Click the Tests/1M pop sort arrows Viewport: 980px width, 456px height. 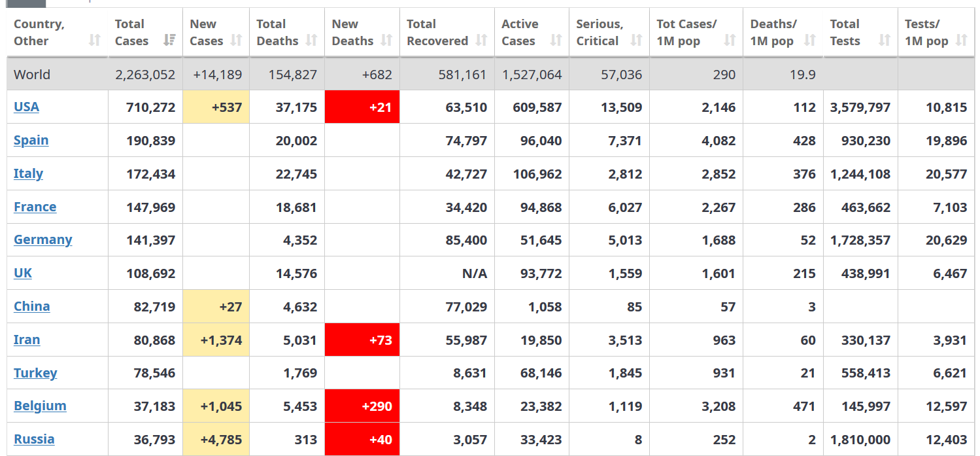[x=961, y=41]
